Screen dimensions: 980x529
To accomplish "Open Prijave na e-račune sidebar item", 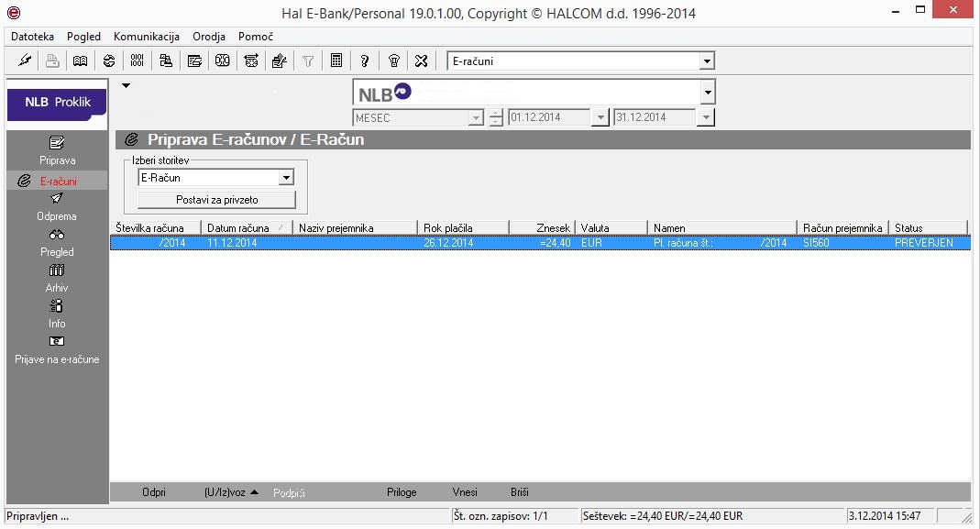I will click(57, 350).
